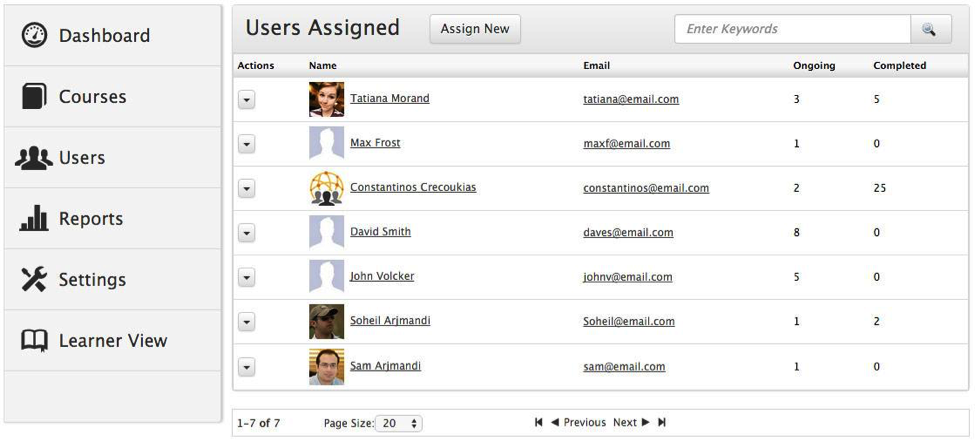This screenshot has height=442, width=975.
Task: Open Constantinos Crecoukias profile link
Action: coord(413,188)
